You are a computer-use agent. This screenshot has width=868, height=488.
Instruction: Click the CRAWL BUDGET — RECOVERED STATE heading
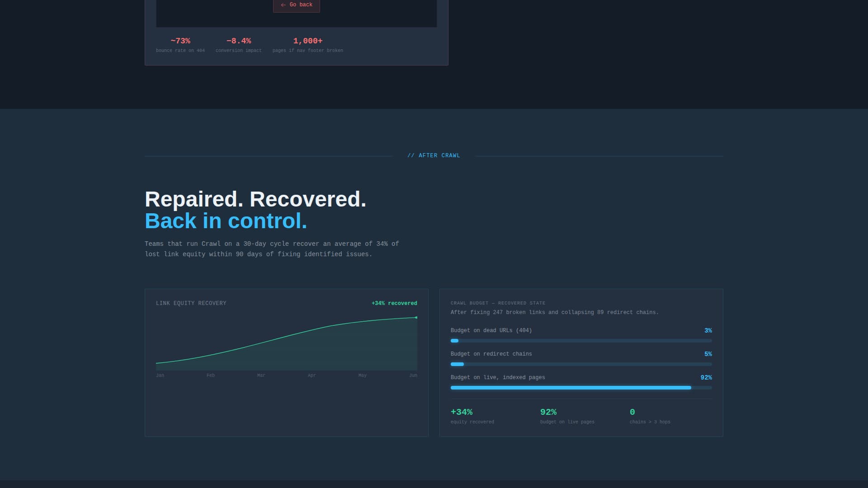pyautogui.click(x=498, y=303)
